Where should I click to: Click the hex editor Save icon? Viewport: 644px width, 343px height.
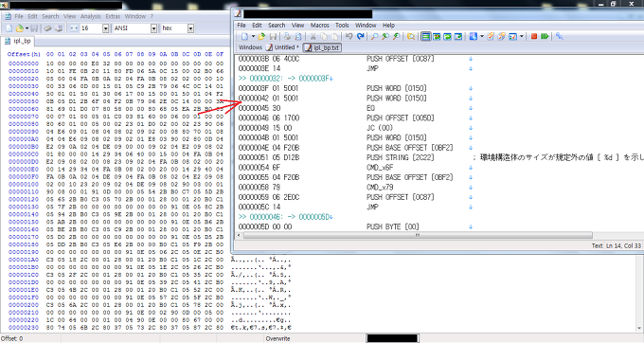click(34, 28)
